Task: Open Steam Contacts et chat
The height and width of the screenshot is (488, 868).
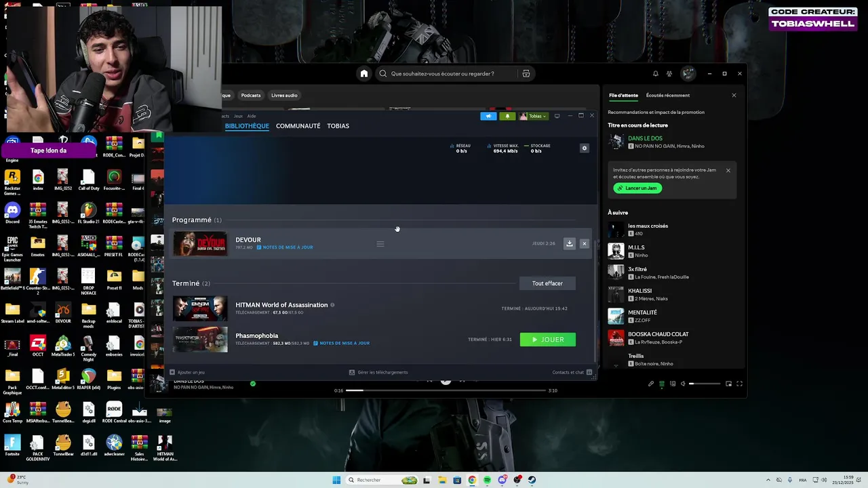Action: coord(572,372)
